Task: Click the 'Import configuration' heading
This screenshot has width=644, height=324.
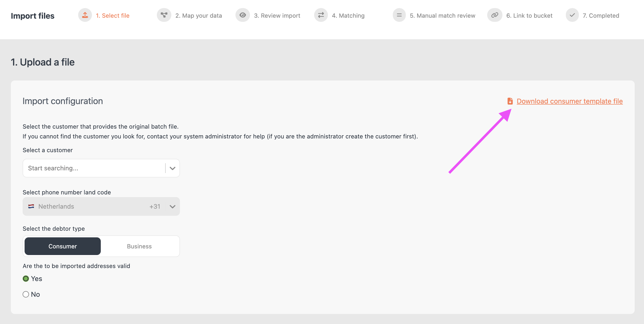Action: click(x=62, y=101)
